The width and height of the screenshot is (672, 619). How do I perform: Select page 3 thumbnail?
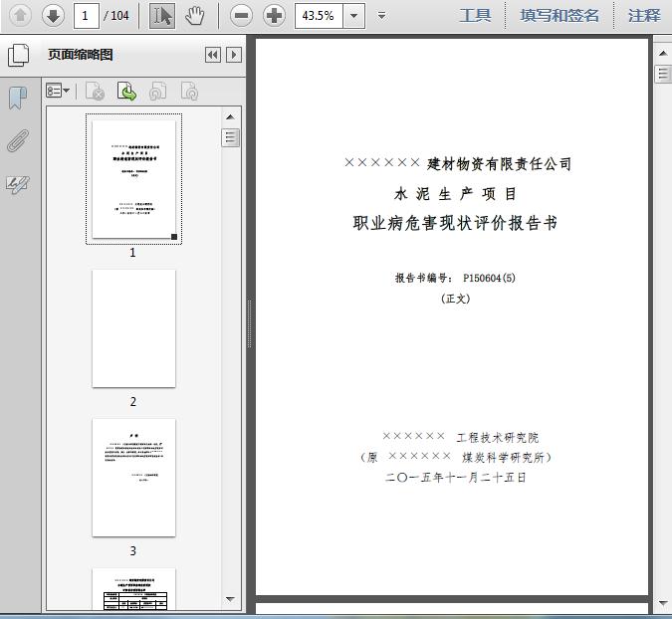(x=133, y=478)
